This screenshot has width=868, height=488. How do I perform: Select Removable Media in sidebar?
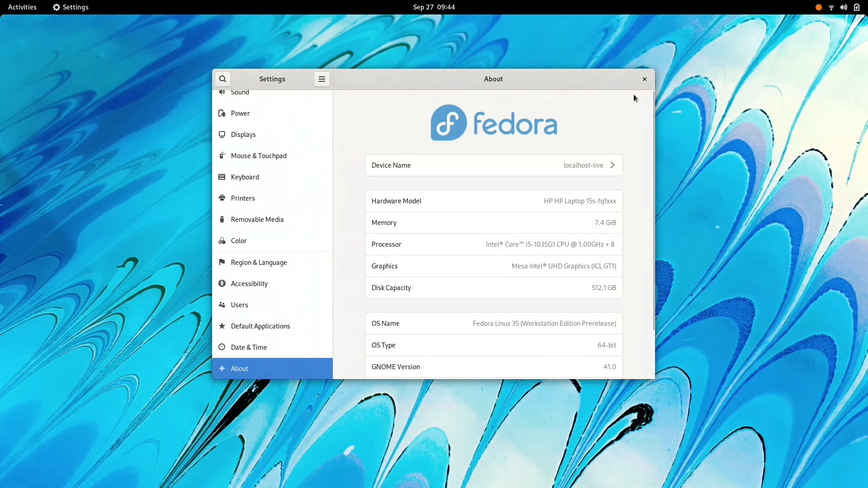(x=272, y=219)
